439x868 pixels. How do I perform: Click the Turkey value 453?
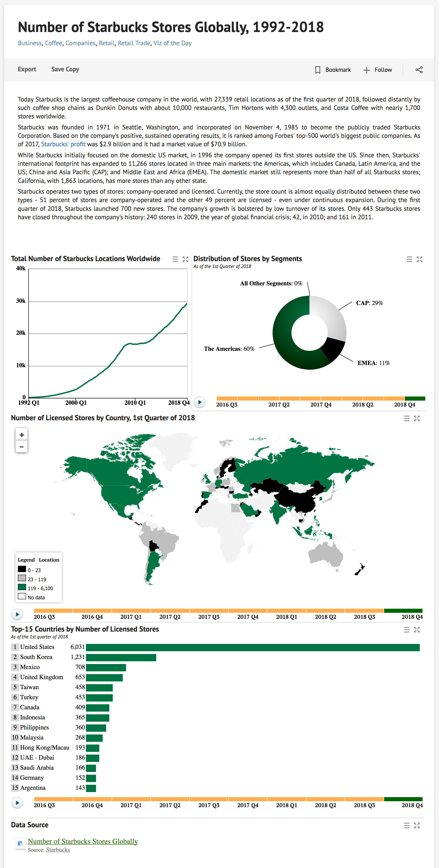point(80,697)
